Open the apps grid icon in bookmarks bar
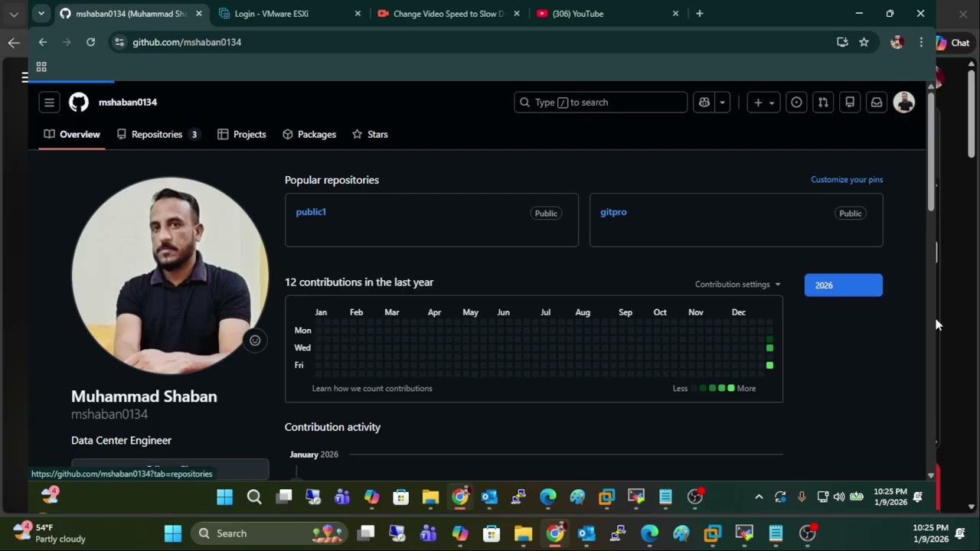Screen dimensions: 980x551 [41, 67]
